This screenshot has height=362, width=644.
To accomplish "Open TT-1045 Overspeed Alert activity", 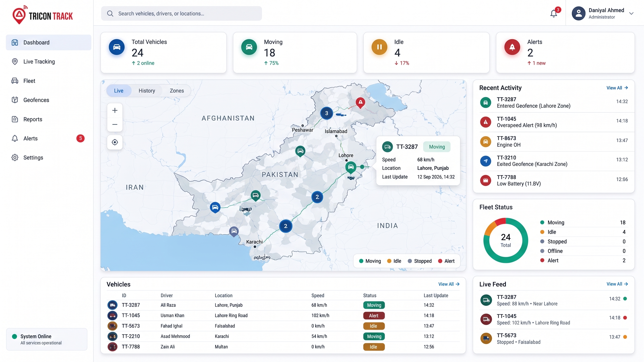I will pos(553,122).
